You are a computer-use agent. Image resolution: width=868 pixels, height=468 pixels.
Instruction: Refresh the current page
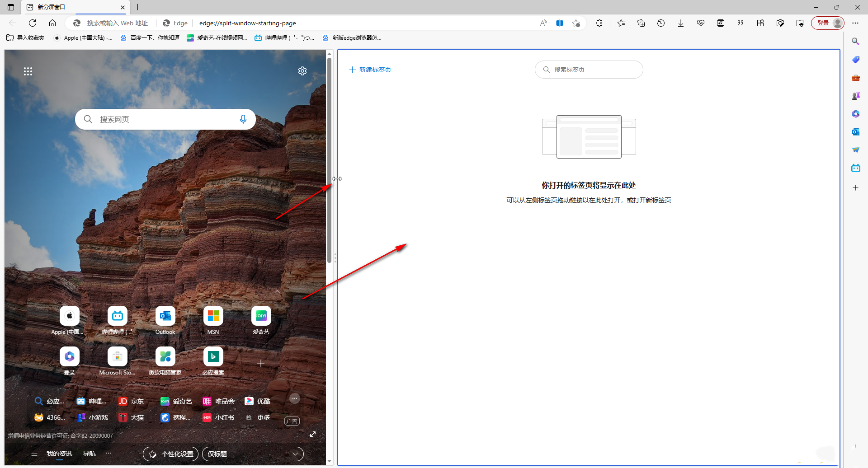click(33, 23)
